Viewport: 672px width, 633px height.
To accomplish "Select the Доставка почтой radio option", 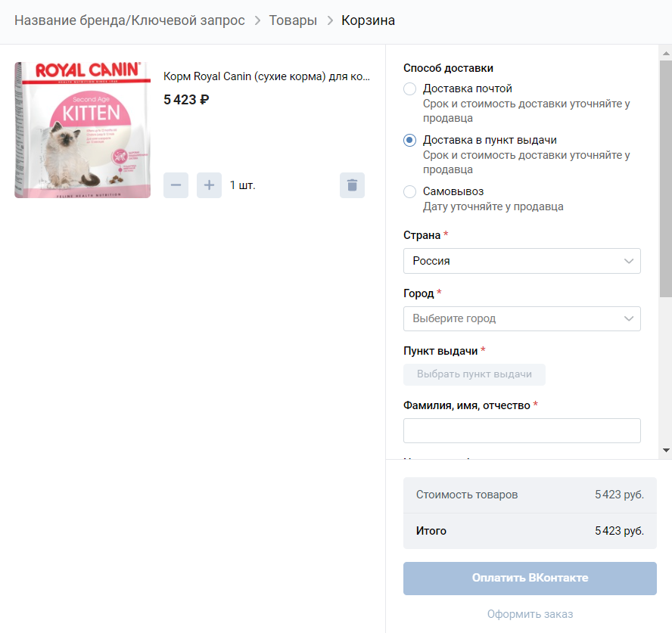I will pyautogui.click(x=409, y=88).
